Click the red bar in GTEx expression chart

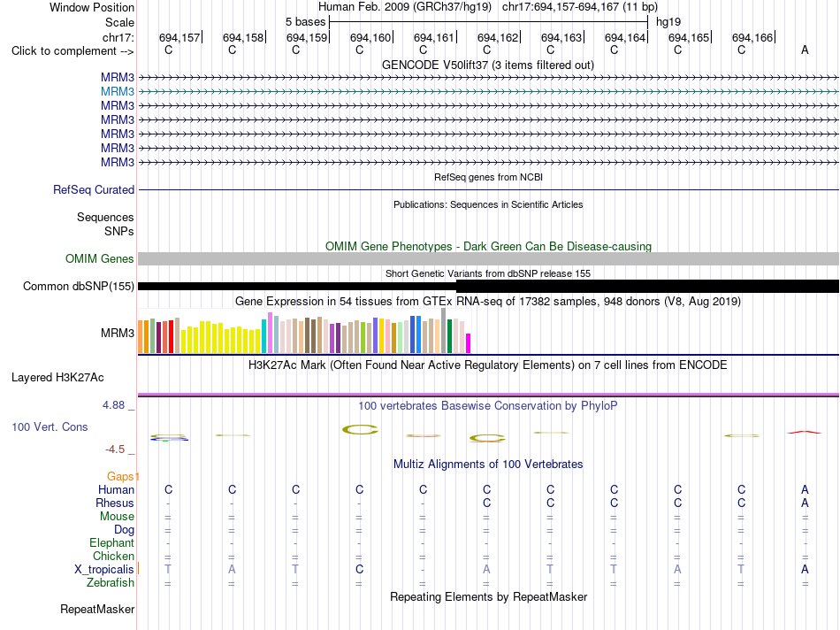[171, 337]
